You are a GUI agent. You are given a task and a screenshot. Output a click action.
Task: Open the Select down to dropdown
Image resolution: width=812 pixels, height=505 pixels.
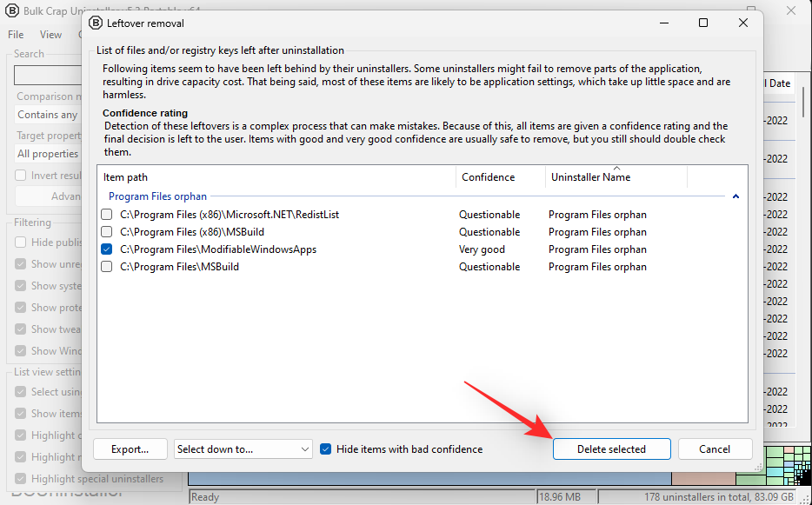(242, 449)
